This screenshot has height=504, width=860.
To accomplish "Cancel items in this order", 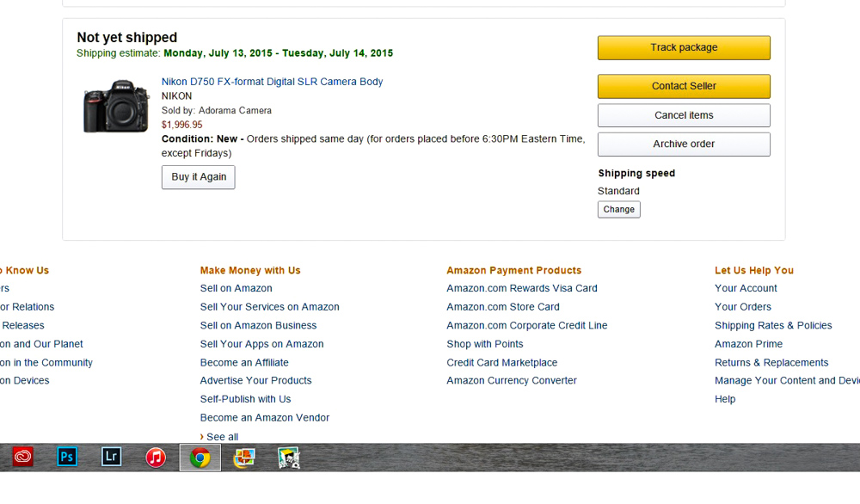I will (684, 115).
